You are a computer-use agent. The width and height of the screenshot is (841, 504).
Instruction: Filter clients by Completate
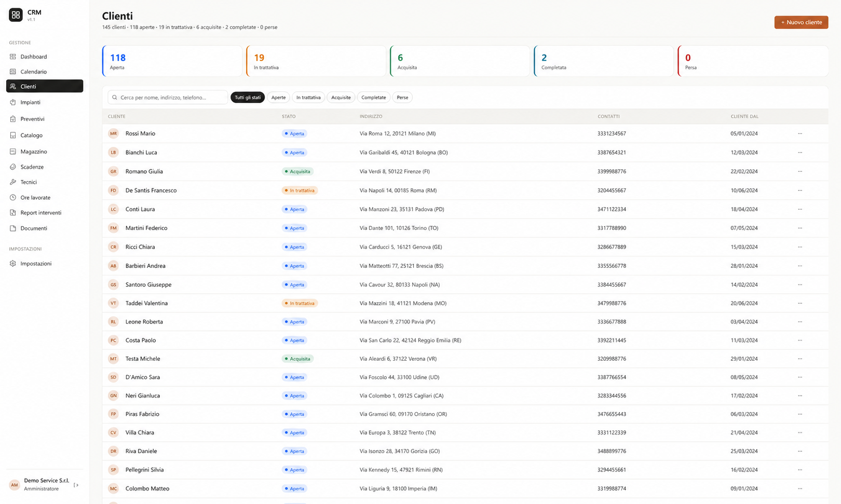click(374, 98)
